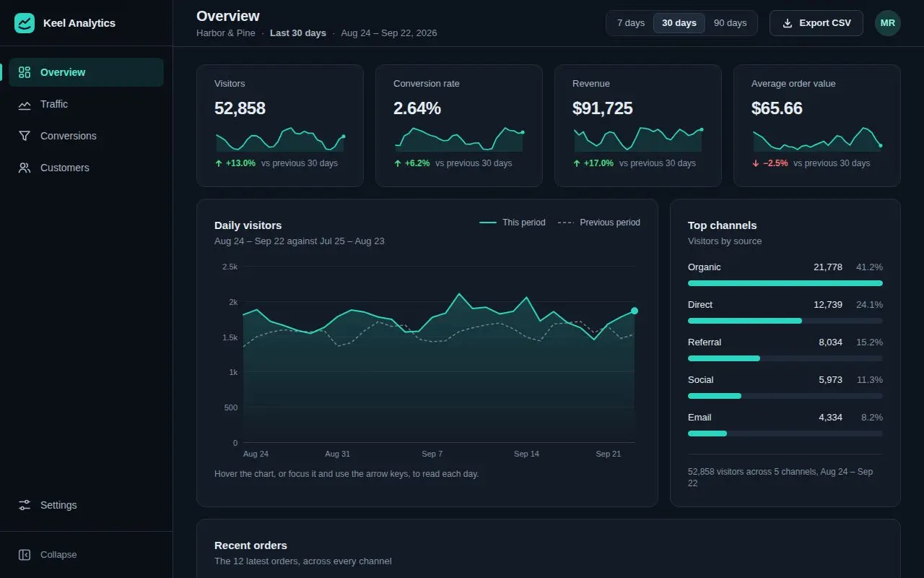Toggle the This period legend series

click(x=513, y=223)
